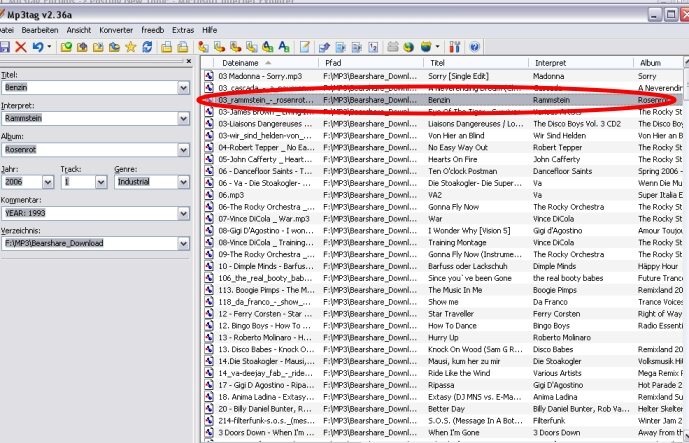The image size is (689, 443).
Task: Click the blue-yellow Web Sources icon
Action: [426, 47]
